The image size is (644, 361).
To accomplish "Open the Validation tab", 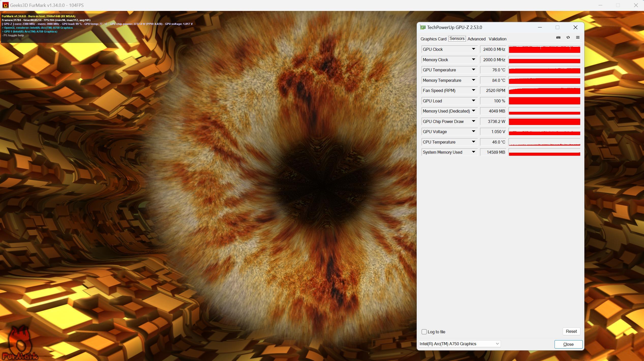I will coord(497,39).
